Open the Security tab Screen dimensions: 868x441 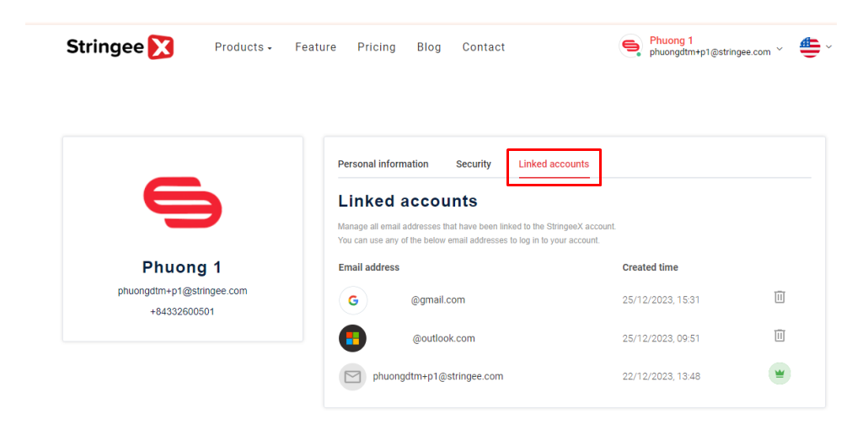[x=474, y=164]
